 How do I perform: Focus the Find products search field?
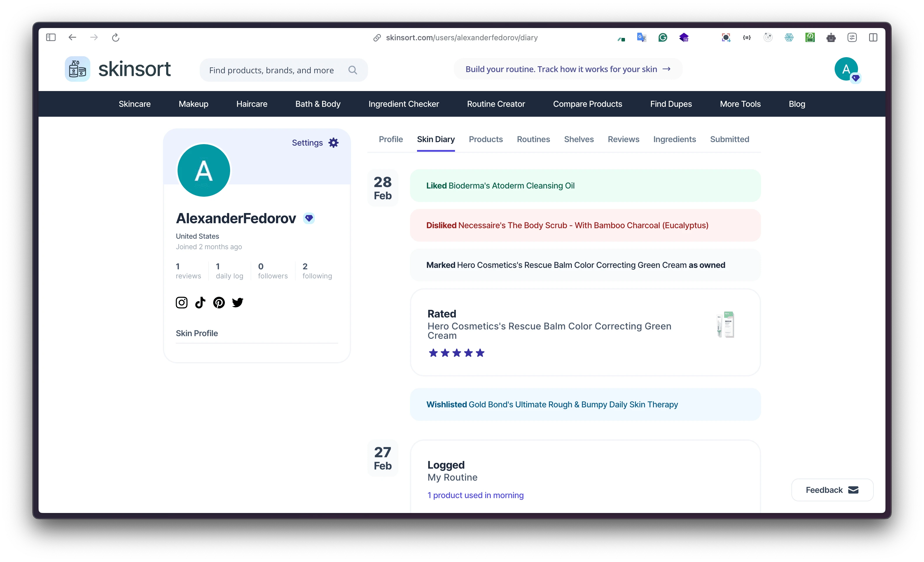(272, 70)
